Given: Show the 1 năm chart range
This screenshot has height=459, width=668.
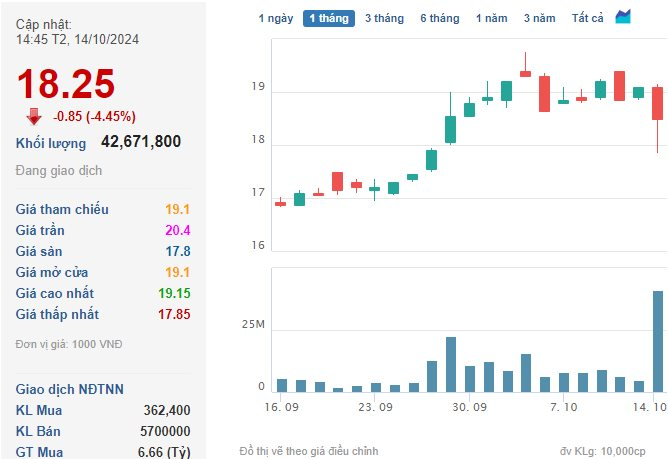Looking at the screenshot, I should click(492, 18).
